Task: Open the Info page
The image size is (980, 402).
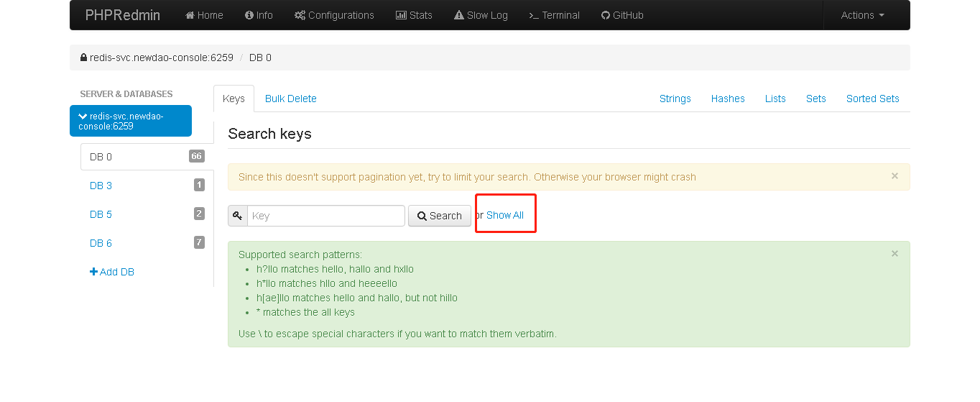Action: (259, 15)
